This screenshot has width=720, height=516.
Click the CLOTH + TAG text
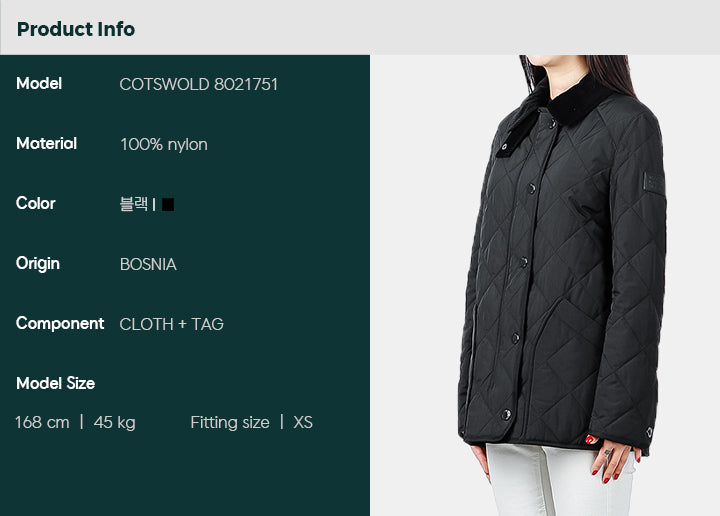[x=171, y=325]
